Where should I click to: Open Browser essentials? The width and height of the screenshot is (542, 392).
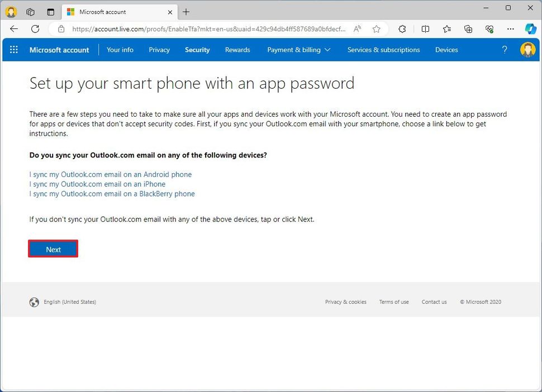(x=489, y=29)
